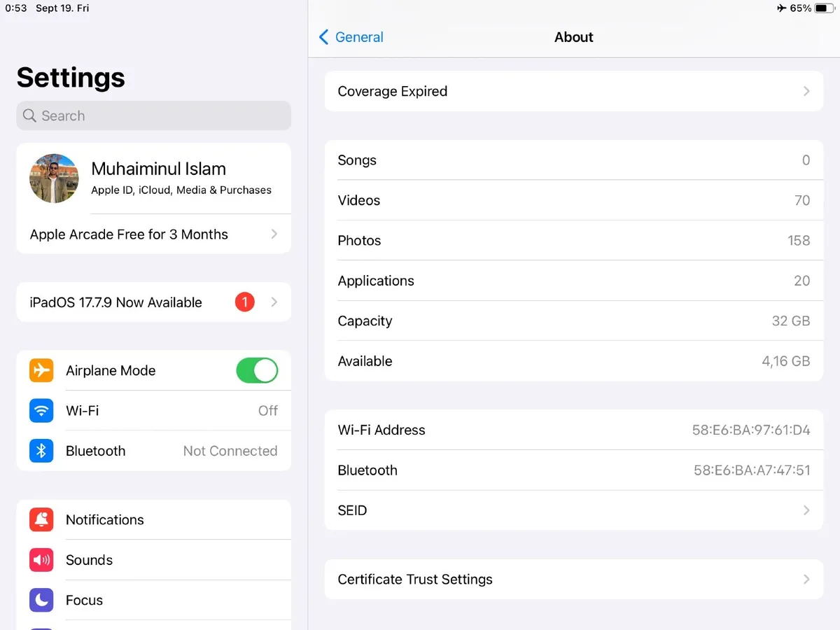Image resolution: width=840 pixels, height=630 pixels.
Task: Tap the Capacity value 32 GB
Action: (x=791, y=321)
